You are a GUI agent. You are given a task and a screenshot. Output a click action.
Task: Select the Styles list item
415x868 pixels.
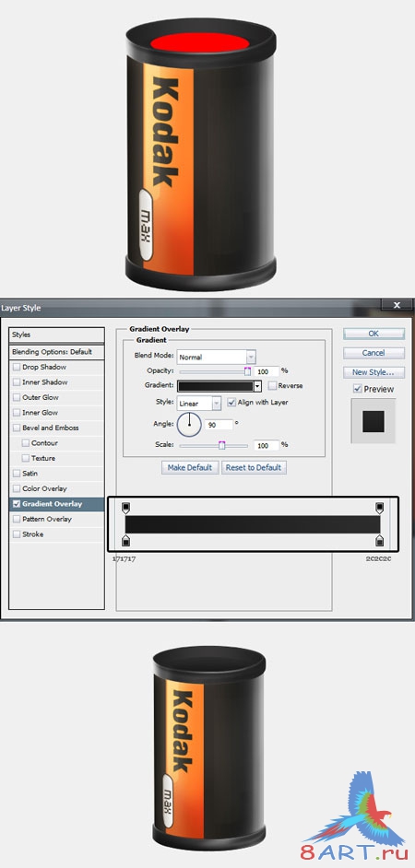click(x=56, y=334)
